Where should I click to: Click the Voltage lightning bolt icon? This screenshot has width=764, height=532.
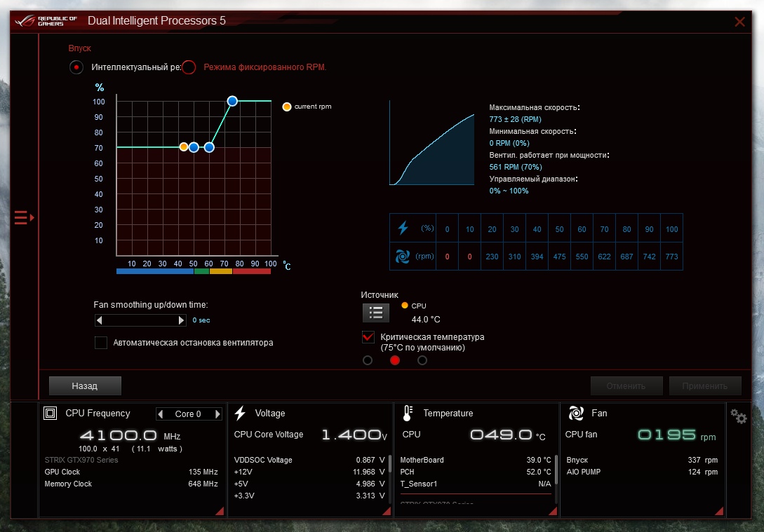(240, 414)
